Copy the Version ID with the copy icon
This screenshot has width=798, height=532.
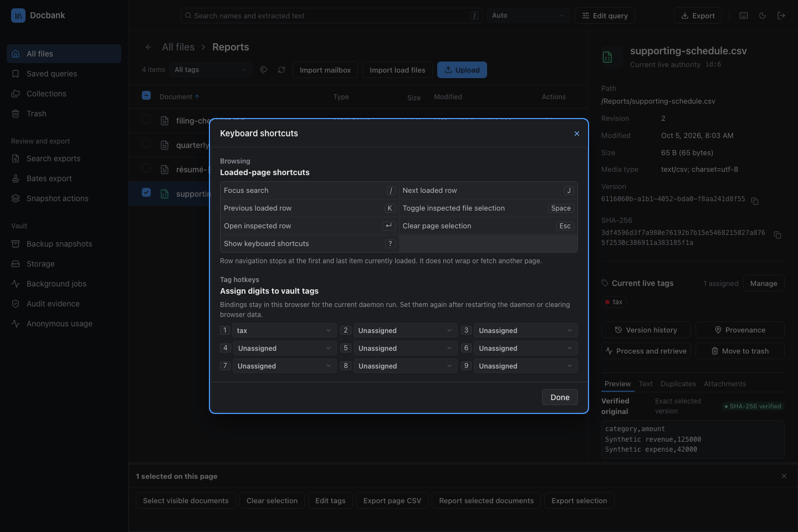coord(755,201)
